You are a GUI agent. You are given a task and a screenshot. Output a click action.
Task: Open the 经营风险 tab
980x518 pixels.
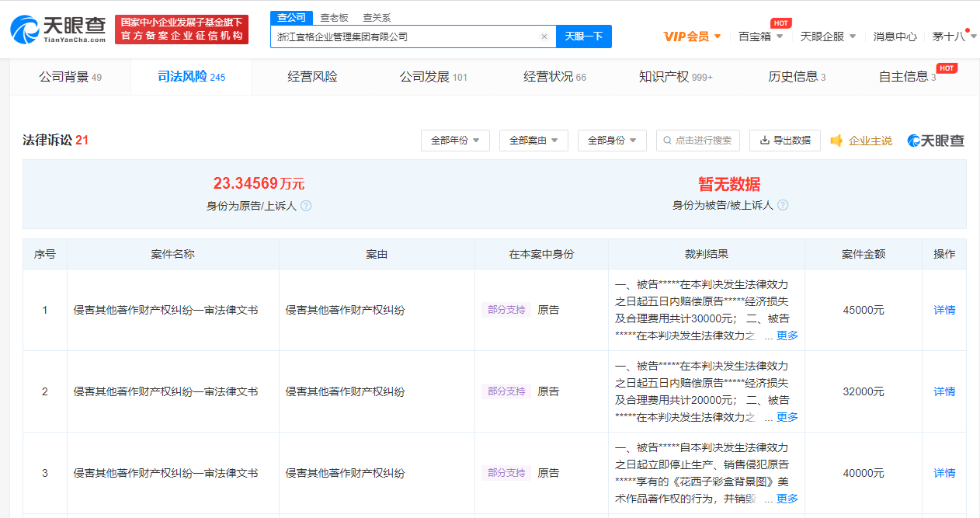point(312,77)
